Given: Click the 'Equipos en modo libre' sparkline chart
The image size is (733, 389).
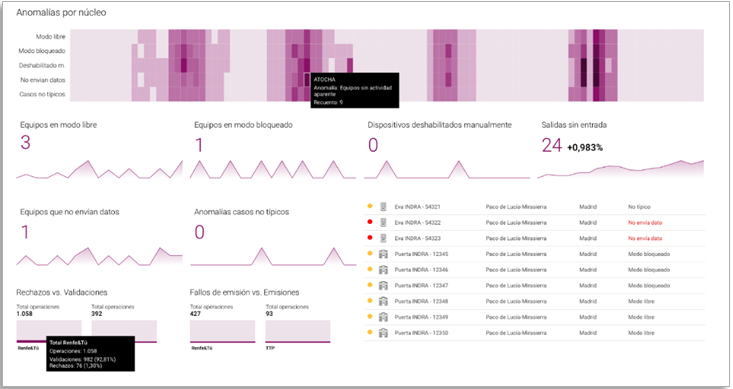Looking at the screenshot, I should point(100,169).
